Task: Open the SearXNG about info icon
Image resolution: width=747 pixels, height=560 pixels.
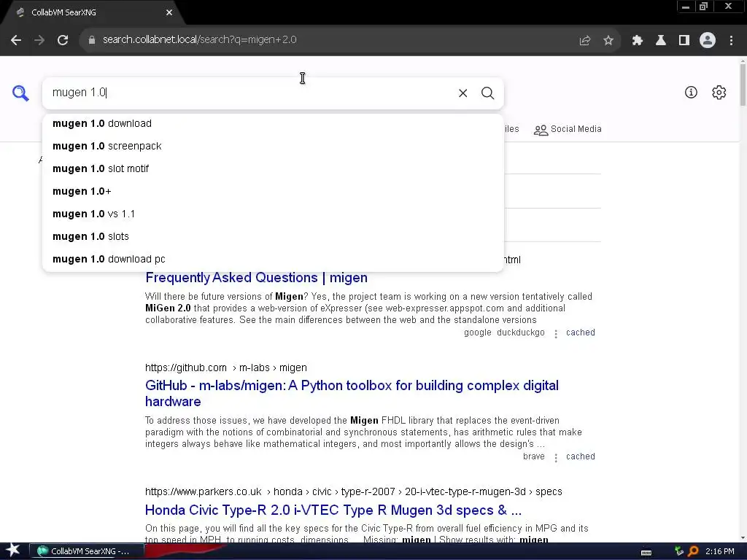Action: (691, 93)
